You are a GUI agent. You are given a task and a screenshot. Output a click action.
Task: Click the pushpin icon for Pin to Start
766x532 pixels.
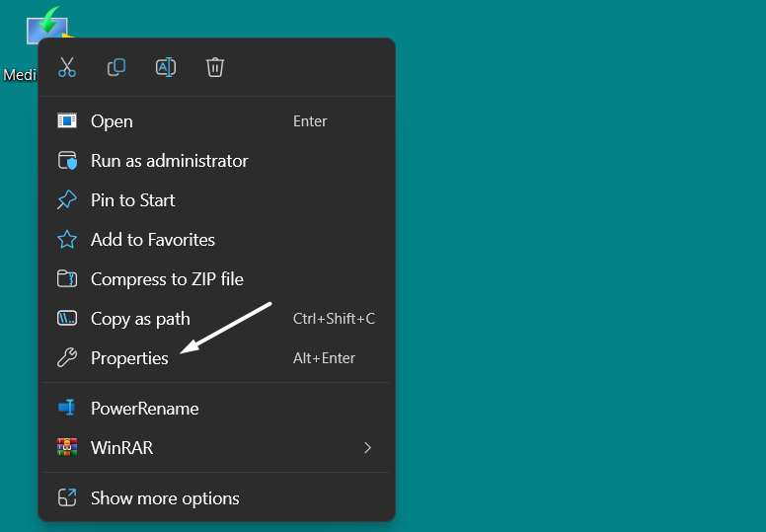67,200
